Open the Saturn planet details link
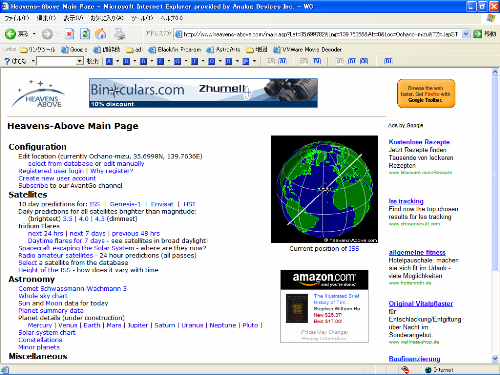This screenshot has height=375, width=500. click(165, 325)
